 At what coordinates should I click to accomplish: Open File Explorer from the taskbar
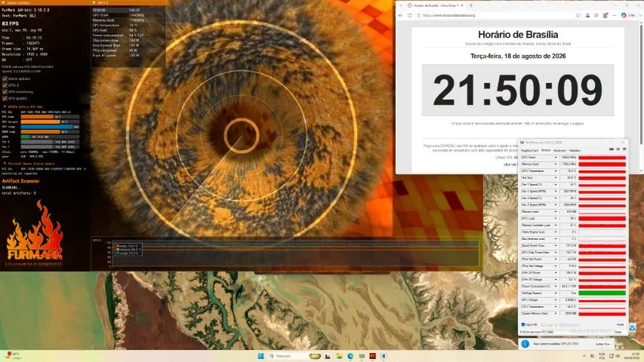pyautogui.click(x=339, y=356)
